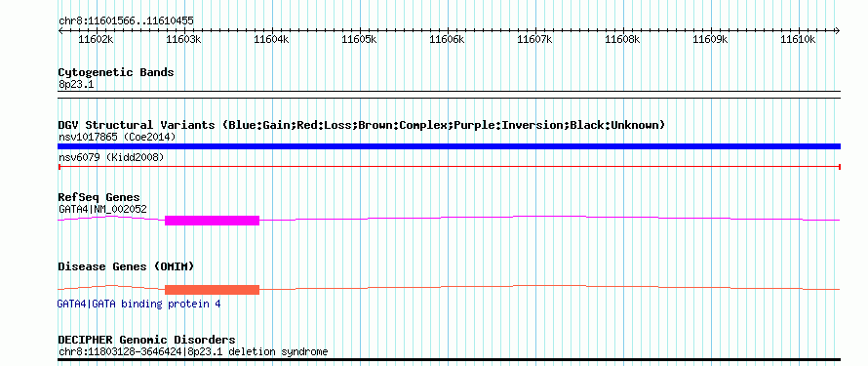Click the 11602k ruler tick label
Image resolution: width=868 pixels, height=366 pixels.
tap(97, 39)
